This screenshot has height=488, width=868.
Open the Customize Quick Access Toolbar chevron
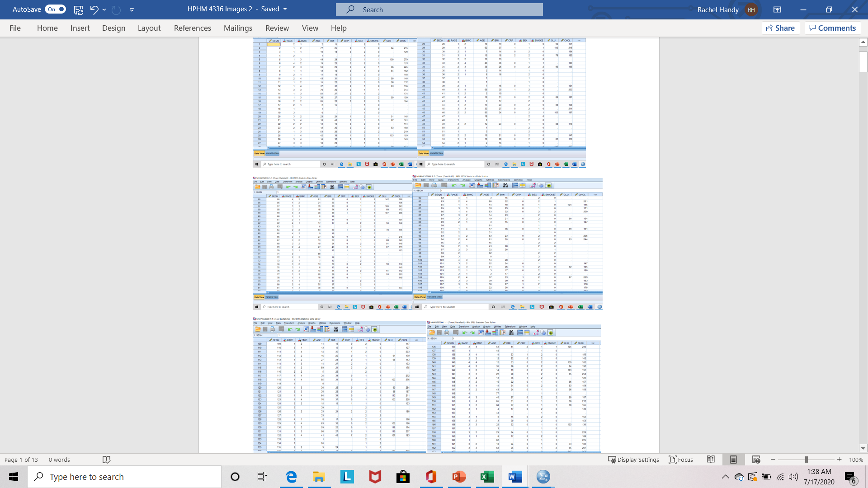(132, 9)
